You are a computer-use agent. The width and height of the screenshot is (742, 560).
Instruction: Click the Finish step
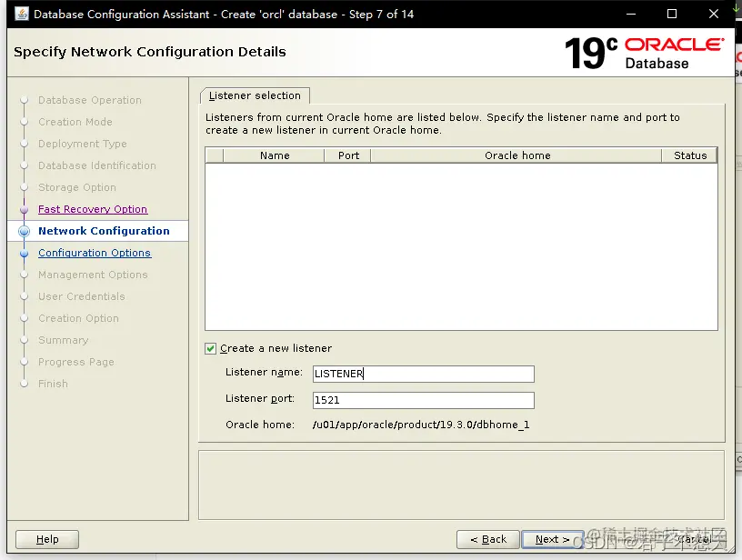[53, 384]
